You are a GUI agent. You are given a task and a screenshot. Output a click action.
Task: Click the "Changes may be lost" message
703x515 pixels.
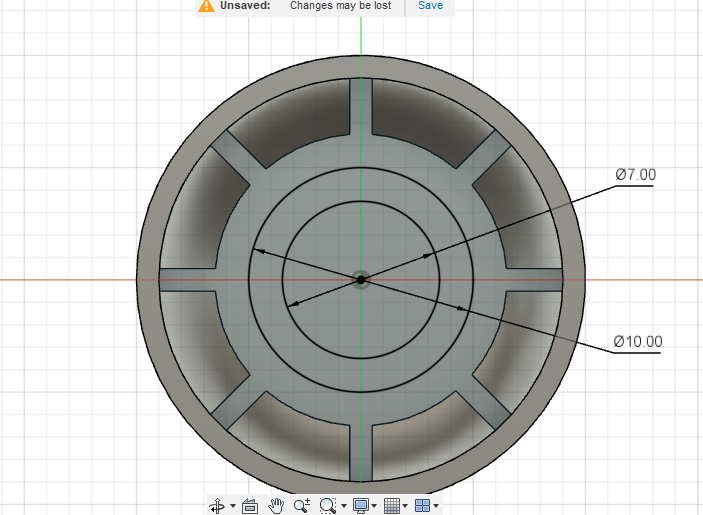[340, 5]
